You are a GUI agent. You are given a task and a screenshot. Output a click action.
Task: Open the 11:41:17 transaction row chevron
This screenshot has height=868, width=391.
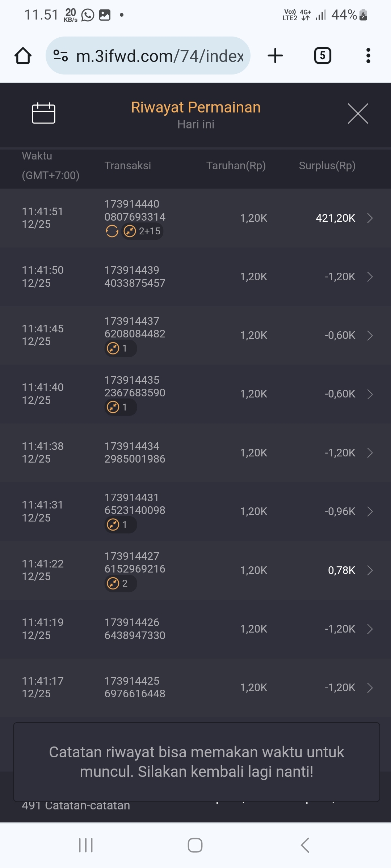click(370, 688)
